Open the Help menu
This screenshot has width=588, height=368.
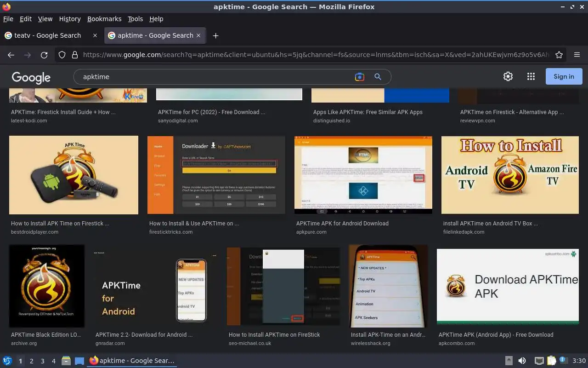coord(156,19)
